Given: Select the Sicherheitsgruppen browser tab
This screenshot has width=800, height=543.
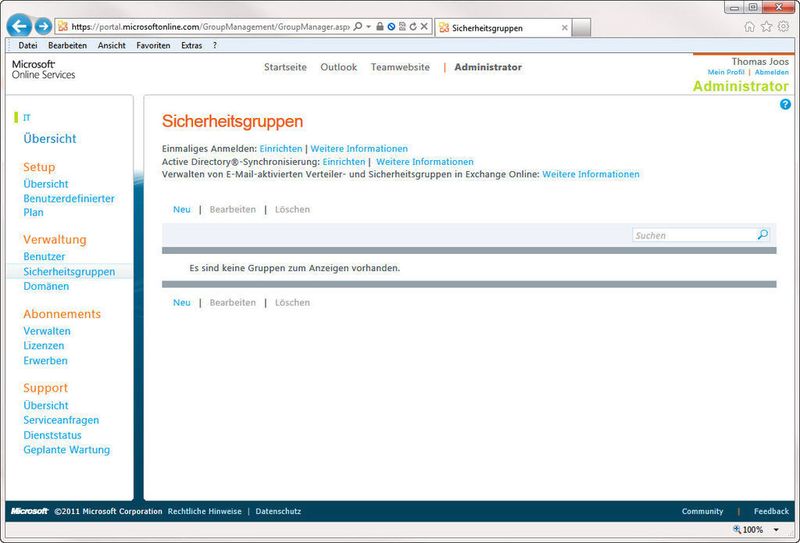Looking at the screenshot, I should tap(504, 28).
